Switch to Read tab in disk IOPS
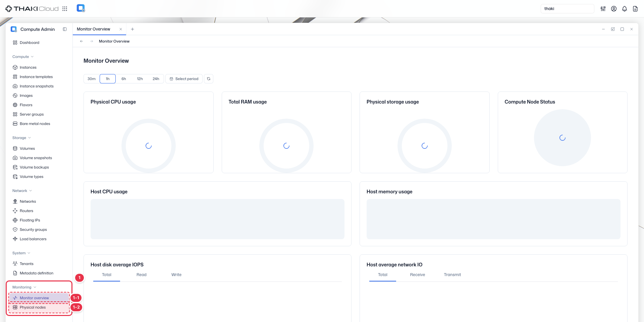 click(142, 275)
